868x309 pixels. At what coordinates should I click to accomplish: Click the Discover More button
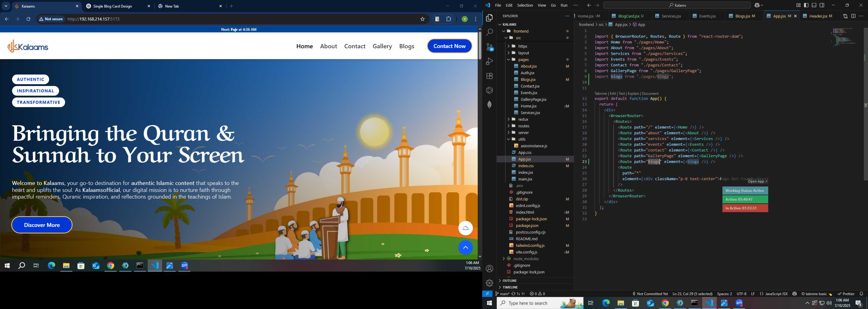tap(42, 225)
